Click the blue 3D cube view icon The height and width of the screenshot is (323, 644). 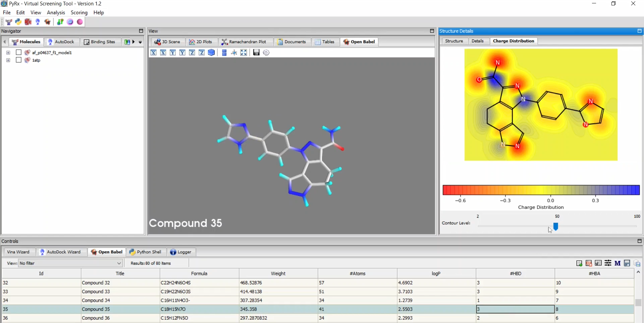tap(211, 52)
